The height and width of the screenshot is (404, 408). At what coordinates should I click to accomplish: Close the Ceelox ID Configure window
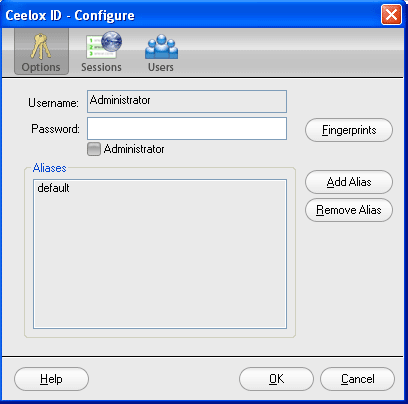pos(391,15)
